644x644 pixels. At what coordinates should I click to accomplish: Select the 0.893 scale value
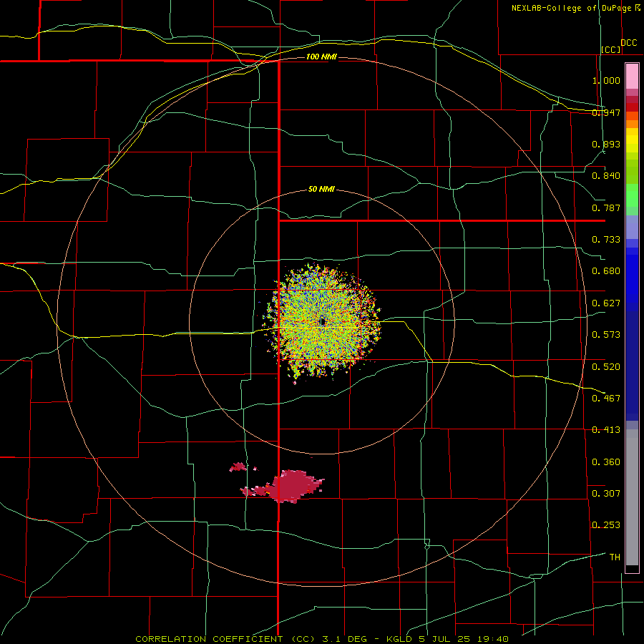click(606, 144)
